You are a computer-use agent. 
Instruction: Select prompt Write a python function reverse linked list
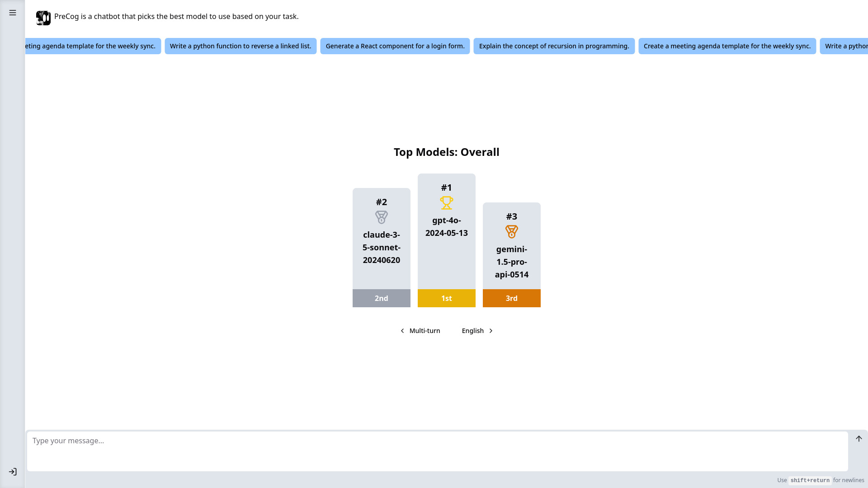coord(240,46)
